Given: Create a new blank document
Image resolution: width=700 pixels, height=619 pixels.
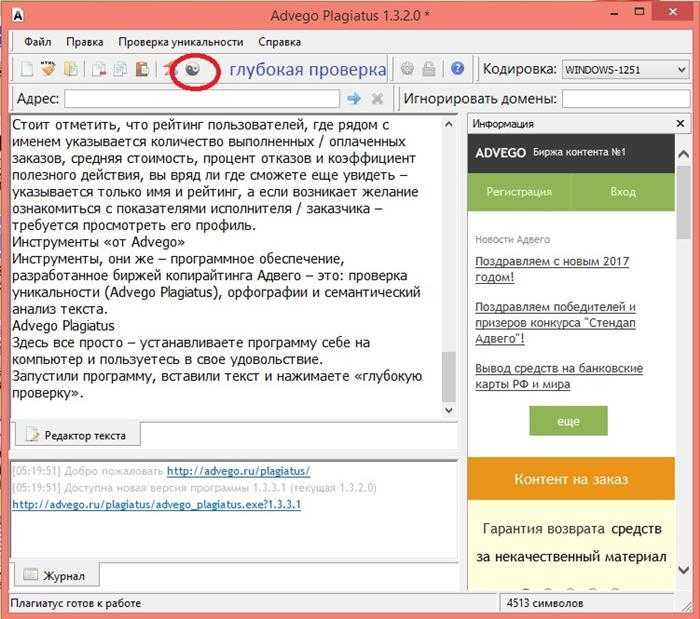Looking at the screenshot, I should click(27, 70).
